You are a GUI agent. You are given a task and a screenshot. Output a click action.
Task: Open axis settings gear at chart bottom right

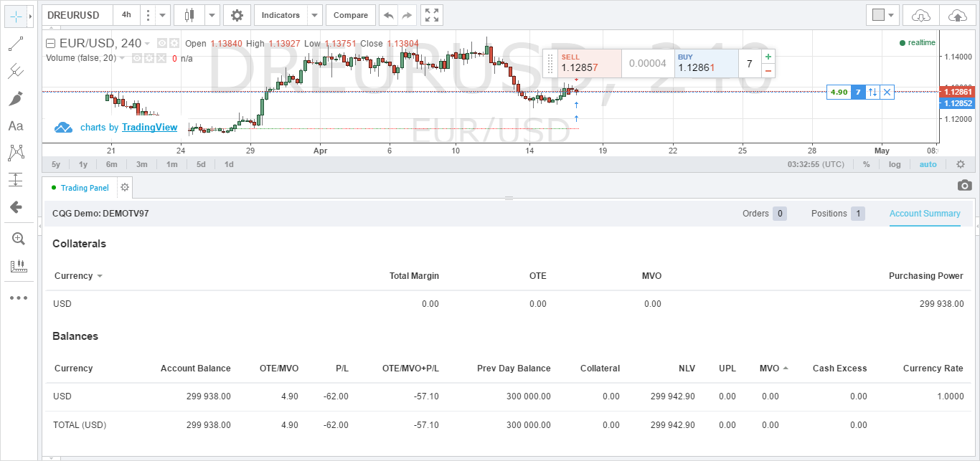coord(961,164)
